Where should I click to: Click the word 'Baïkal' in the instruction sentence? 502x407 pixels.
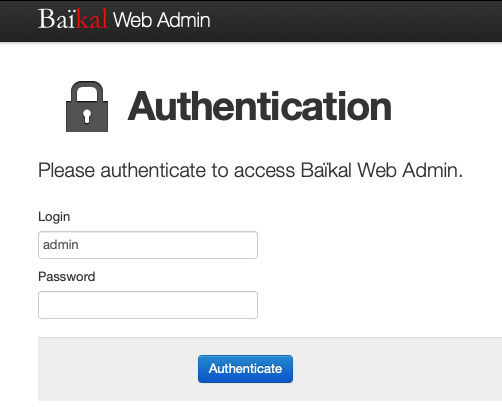[x=326, y=170]
